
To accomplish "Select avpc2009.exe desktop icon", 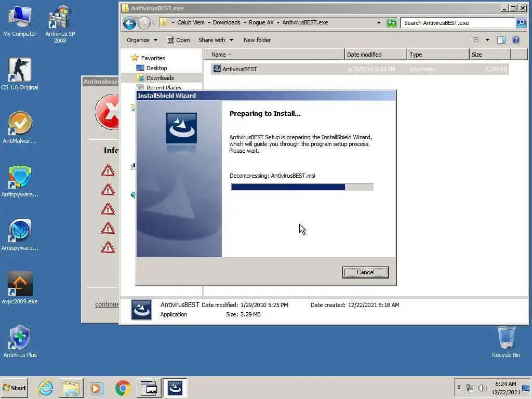I will [x=20, y=288].
